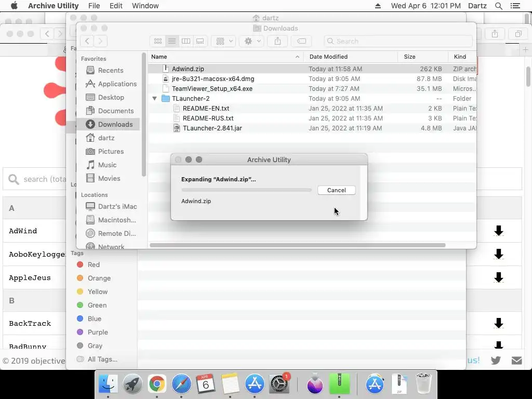532x399 pixels.
Task: Sort by Name column header
Action: (x=225, y=57)
